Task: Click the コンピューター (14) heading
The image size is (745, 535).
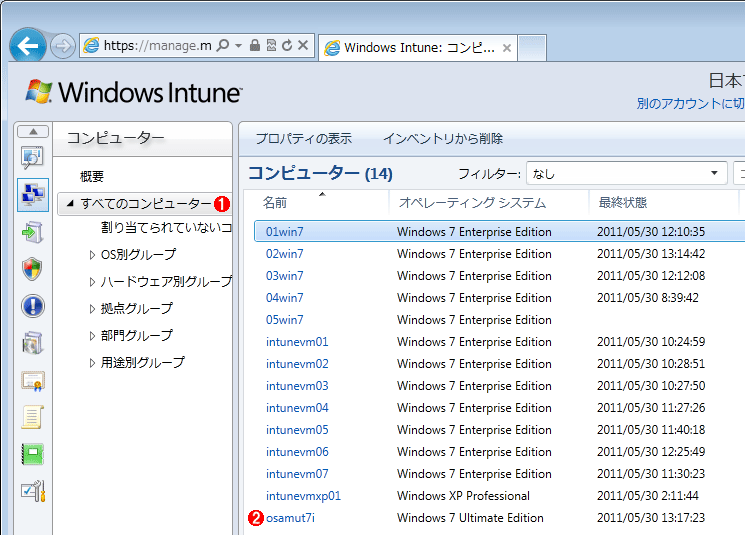Action: pos(320,173)
